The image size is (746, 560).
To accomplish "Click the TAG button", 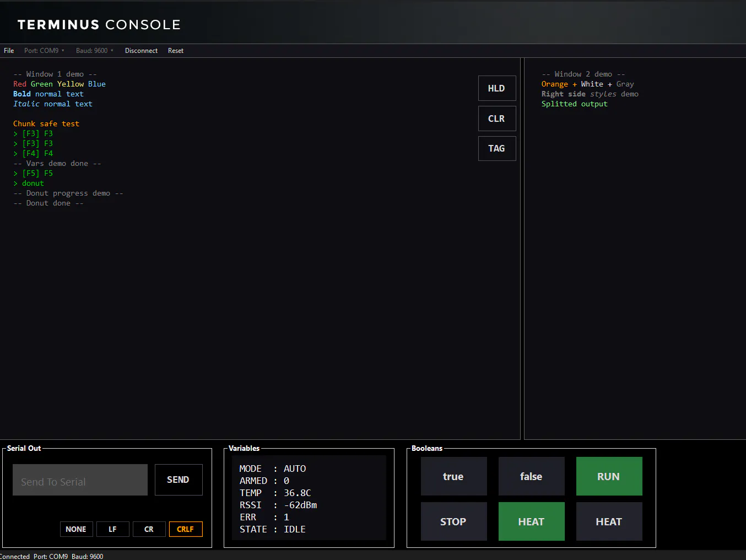I will [497, 148].
